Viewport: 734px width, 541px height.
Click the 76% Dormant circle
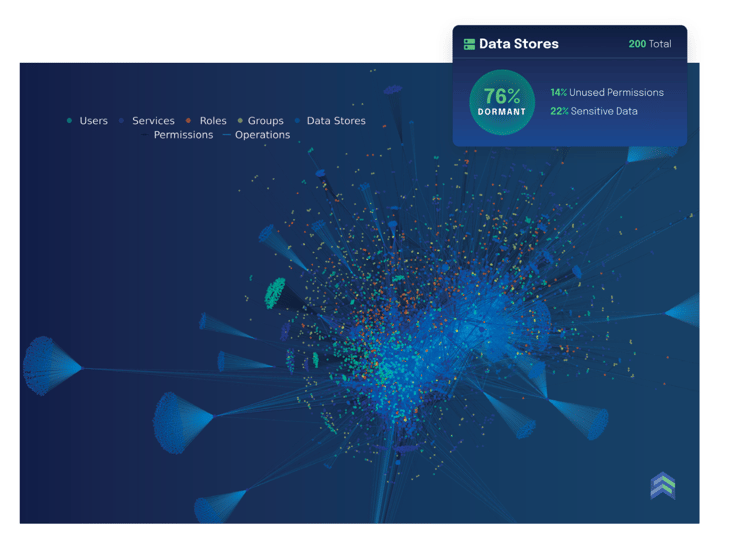pyautogui.click(x=502, y=102)
